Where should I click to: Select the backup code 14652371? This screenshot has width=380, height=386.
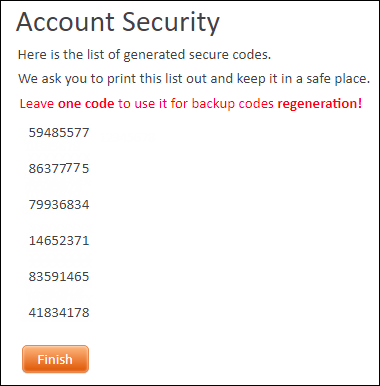[x=59, y=240]
